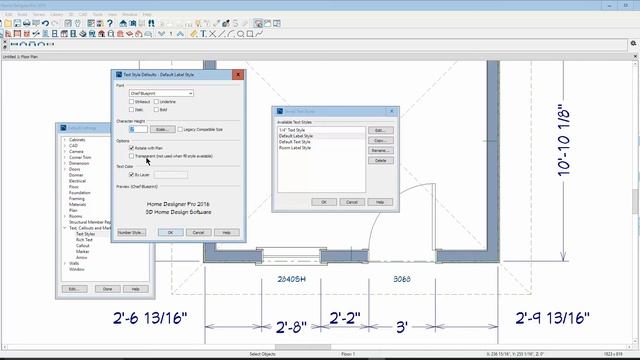Screen dimensions: 640x360
Task: Expand the Dimension tree node
Action: coord(64,163)
